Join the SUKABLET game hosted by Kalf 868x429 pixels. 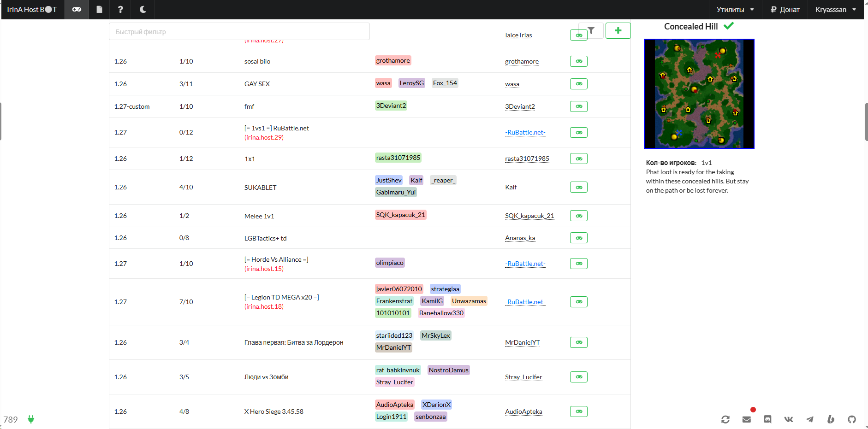579,187
